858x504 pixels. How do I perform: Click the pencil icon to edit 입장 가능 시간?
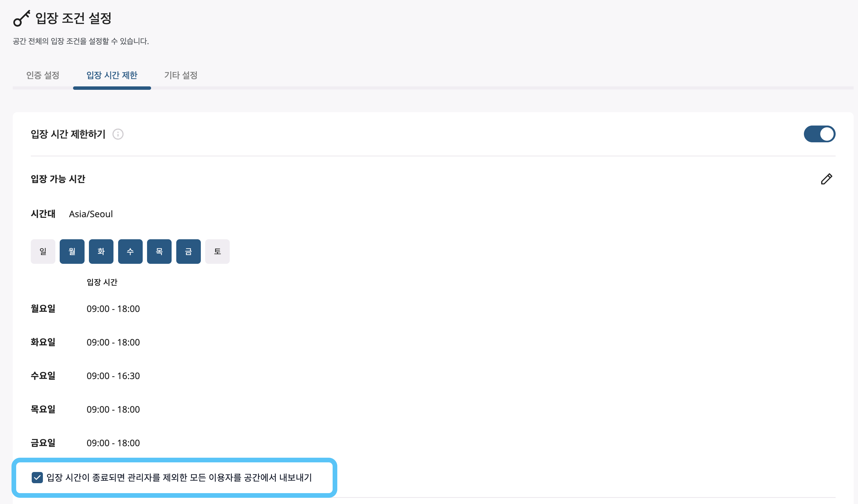click(827, 179)
